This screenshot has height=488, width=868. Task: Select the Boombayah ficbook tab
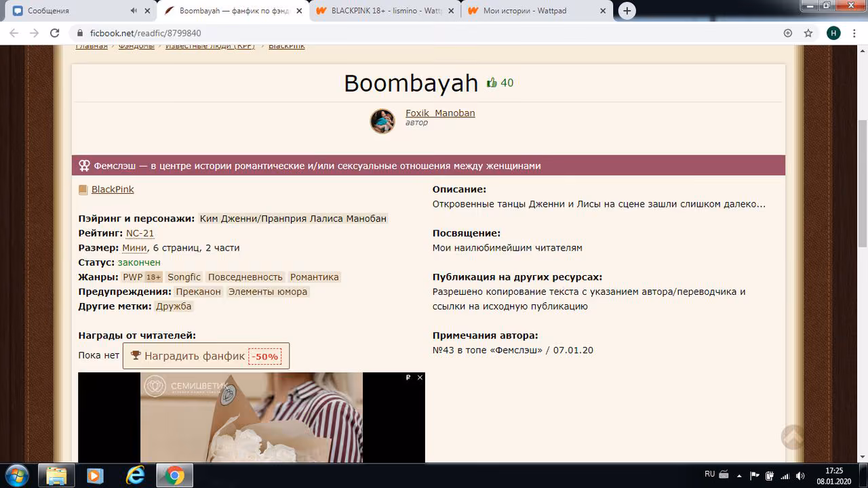coord(233,11)
